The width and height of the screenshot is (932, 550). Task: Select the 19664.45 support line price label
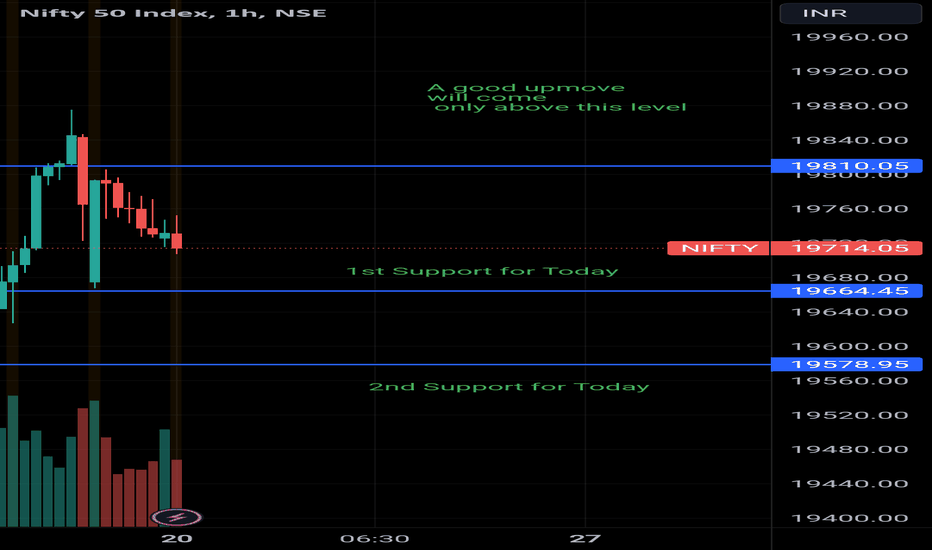point(846,291)
